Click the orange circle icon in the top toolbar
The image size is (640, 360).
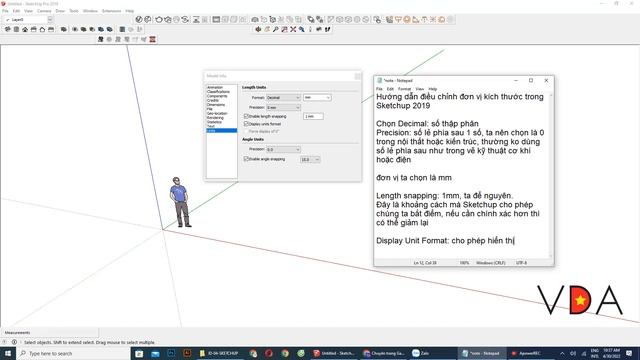pos(407,19)
